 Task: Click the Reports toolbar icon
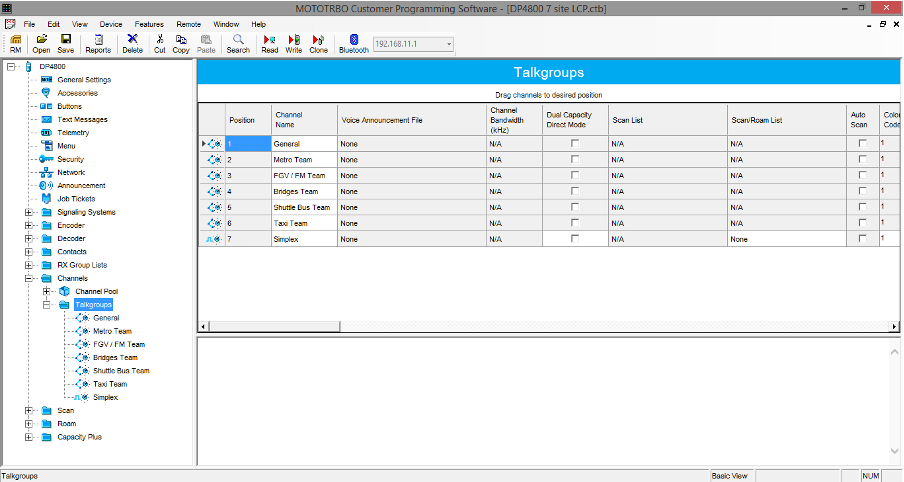[x=98, y=40]
